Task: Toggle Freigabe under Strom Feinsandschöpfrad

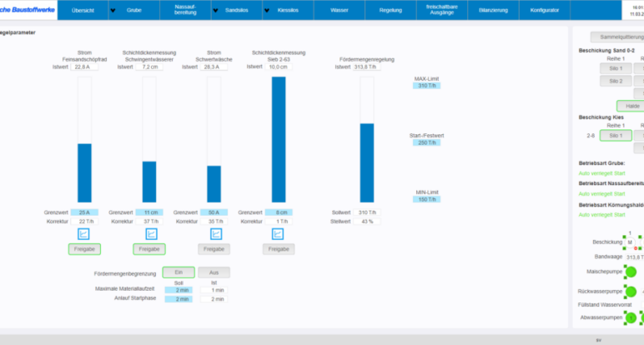Action: (x=83, y=249)
